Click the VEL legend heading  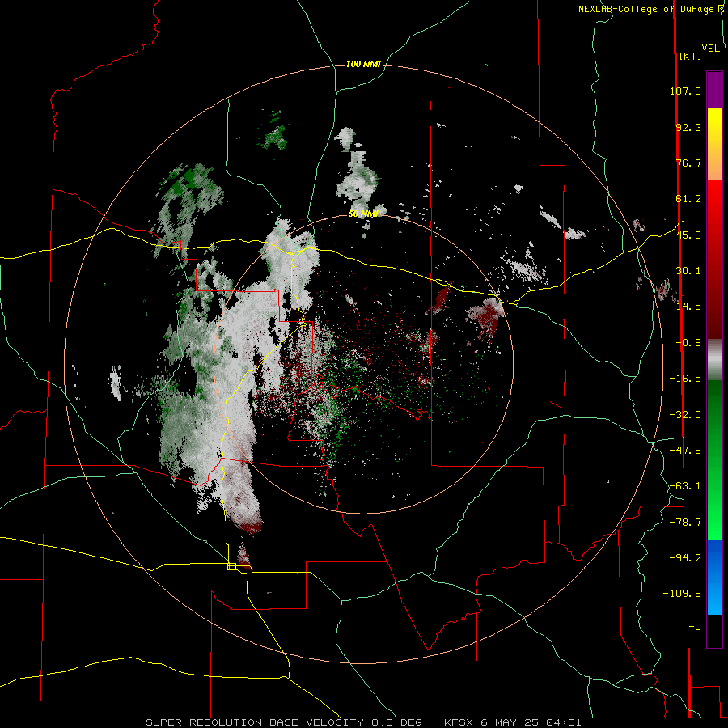711,49
